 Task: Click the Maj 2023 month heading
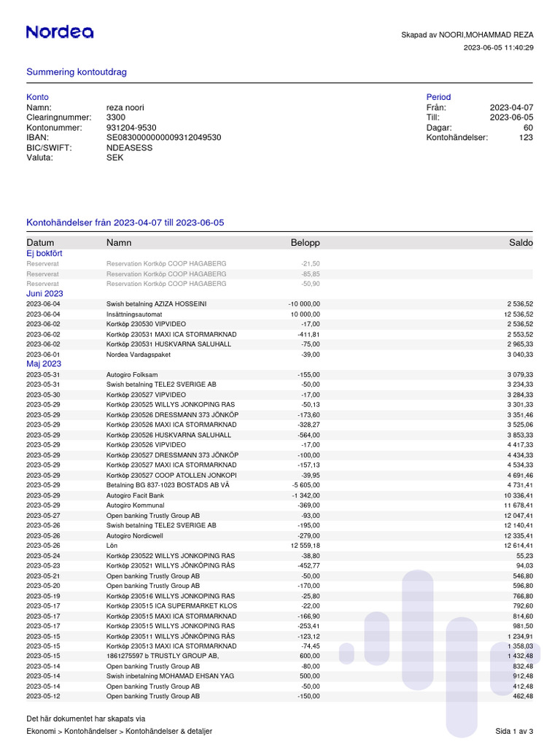pyautogui.click(x=44, y=363)
